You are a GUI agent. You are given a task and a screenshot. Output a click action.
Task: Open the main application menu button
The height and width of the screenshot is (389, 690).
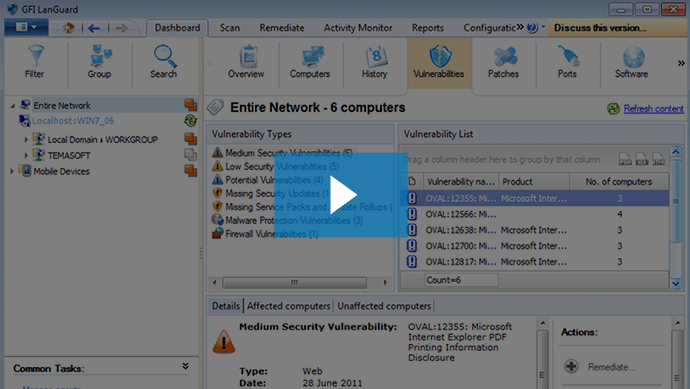point(26,27)
